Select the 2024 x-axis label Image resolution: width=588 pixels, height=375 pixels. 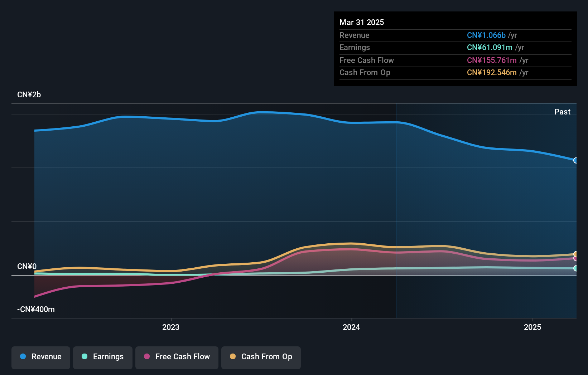tap(351, 327)
